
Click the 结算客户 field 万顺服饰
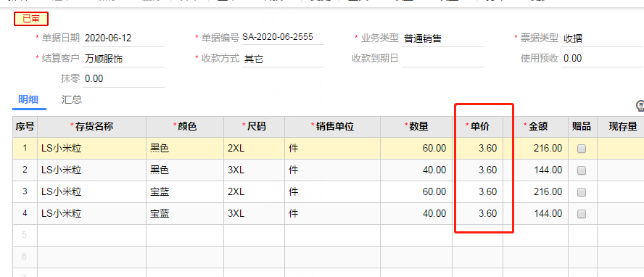point(123,59)
